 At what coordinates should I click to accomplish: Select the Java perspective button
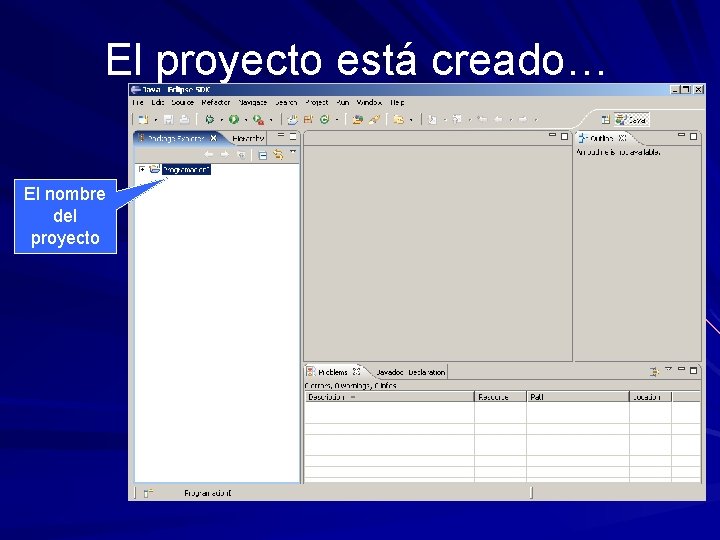tap(632, 120)
